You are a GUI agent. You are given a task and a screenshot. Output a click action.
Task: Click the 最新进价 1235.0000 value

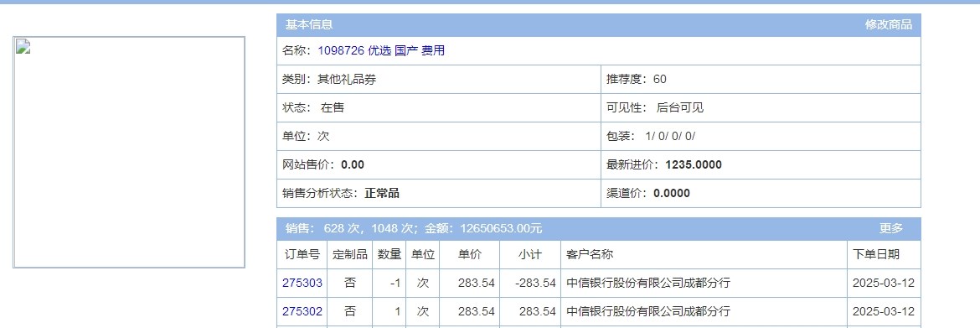(694, 164)
